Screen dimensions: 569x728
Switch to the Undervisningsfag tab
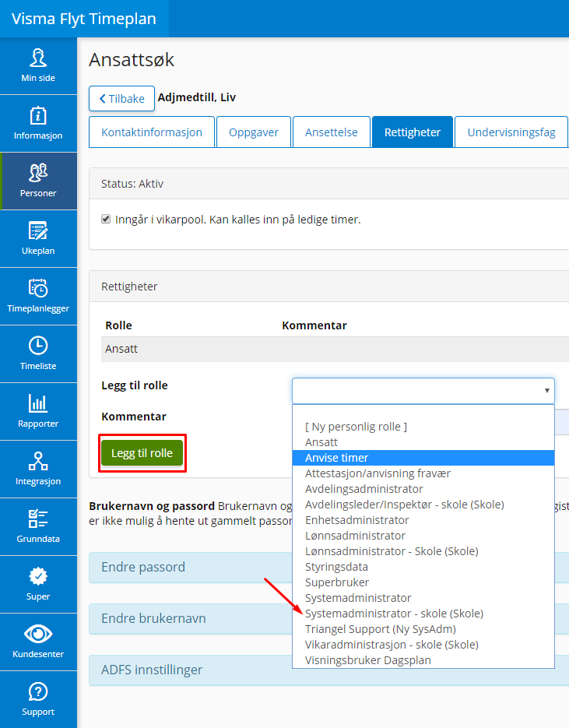pos(511,132)
